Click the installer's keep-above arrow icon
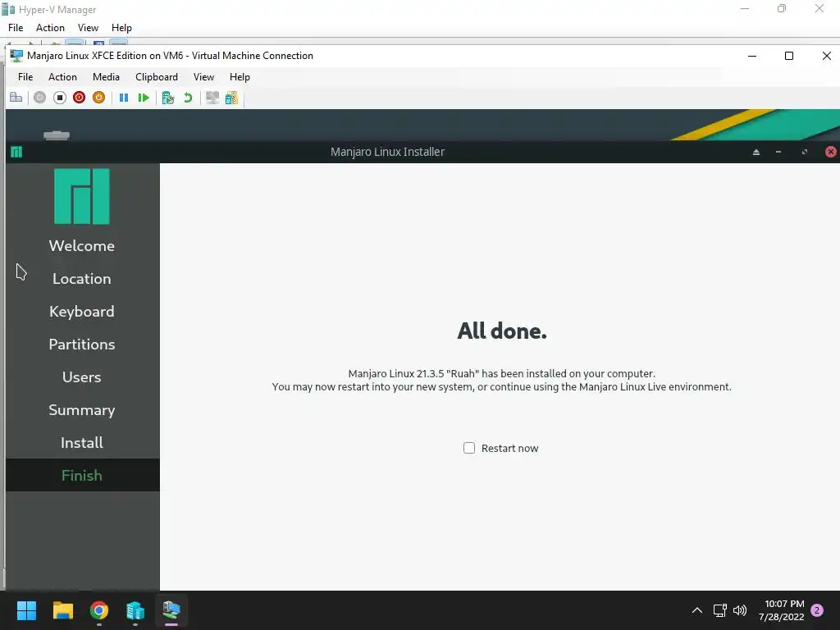Screen dimensions: 840x630 tap(756, 152)
